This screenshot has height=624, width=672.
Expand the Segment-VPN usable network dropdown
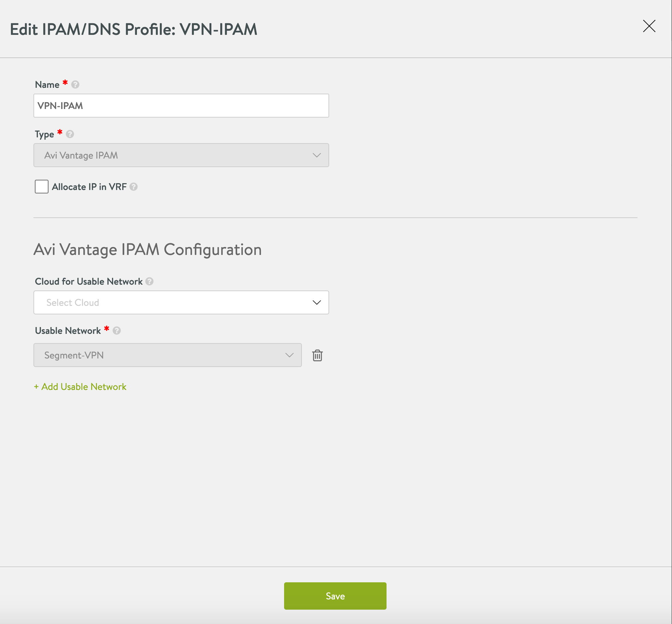pyautogui.click(x=290, y=355)
